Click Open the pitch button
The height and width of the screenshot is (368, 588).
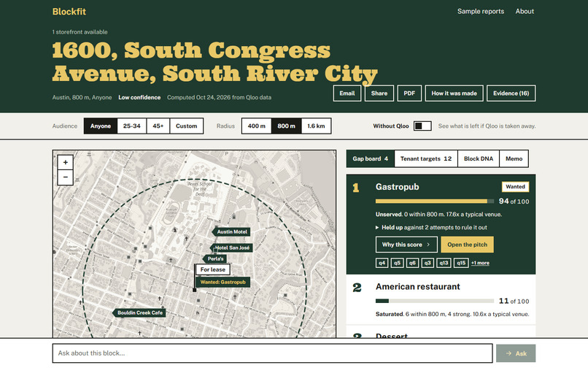pyautogui.click(x=467, y=245)
